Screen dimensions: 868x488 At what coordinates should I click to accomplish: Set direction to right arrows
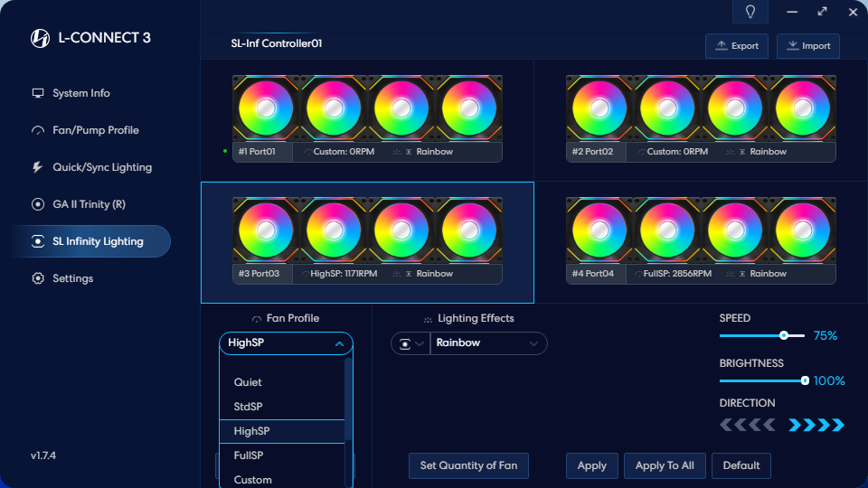pyautogui.click(x=816, y=425)
